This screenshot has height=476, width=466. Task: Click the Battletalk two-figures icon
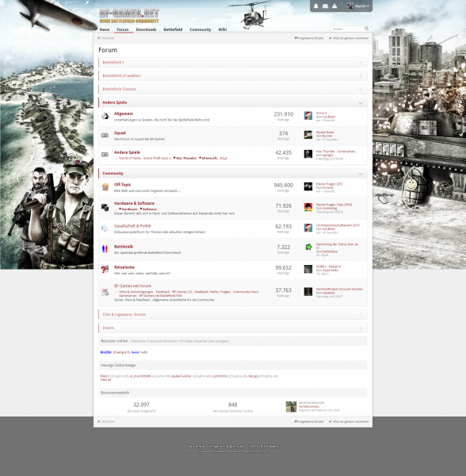point(105,248)
